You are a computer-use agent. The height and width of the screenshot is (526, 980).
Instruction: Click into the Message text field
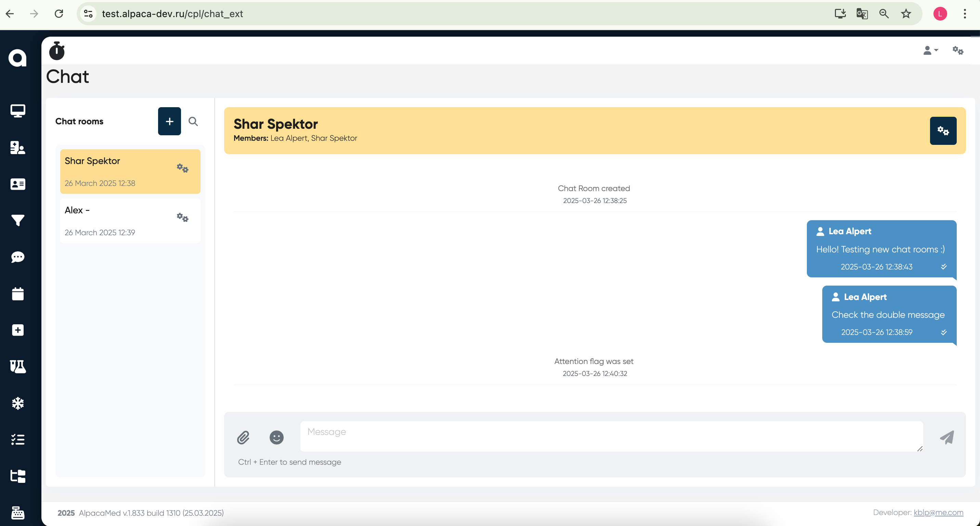(x=611, y=436)
